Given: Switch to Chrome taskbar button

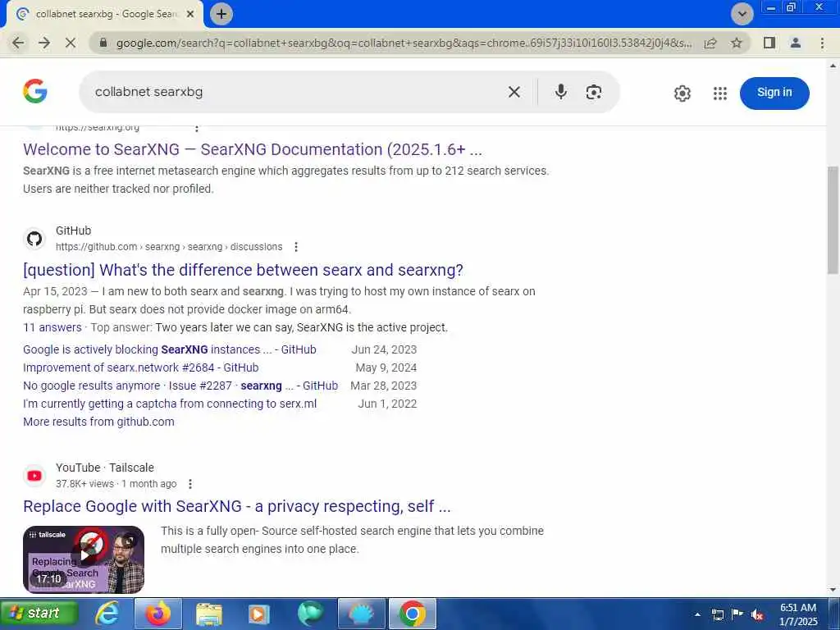Looking at the screenshot, I should coord(413,614).
